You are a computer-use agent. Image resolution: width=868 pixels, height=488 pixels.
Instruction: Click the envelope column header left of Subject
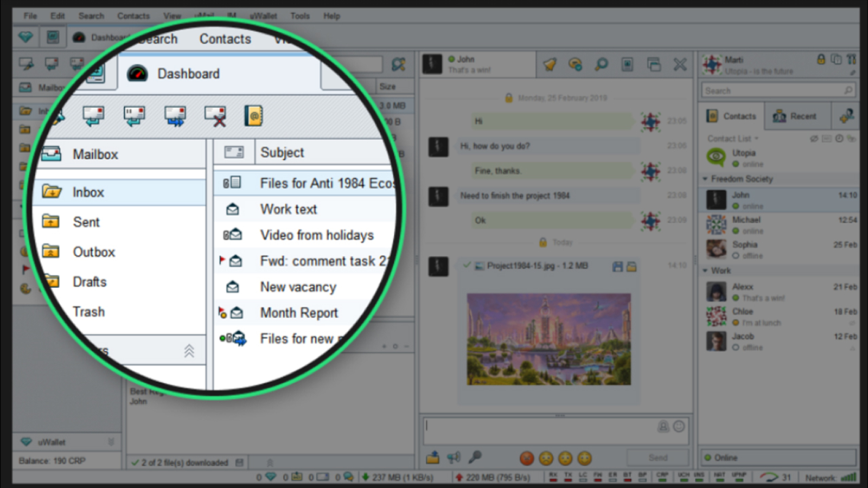[234, 152]
